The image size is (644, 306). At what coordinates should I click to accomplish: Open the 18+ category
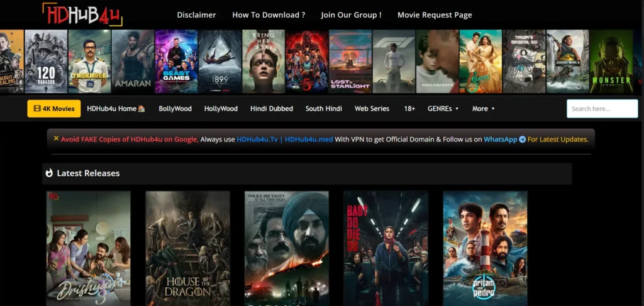409,109
